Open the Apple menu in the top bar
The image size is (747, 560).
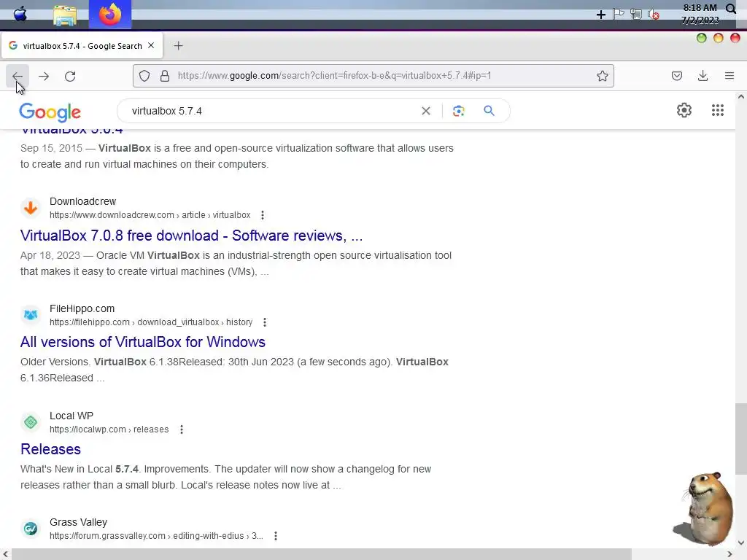pos(20,14)
